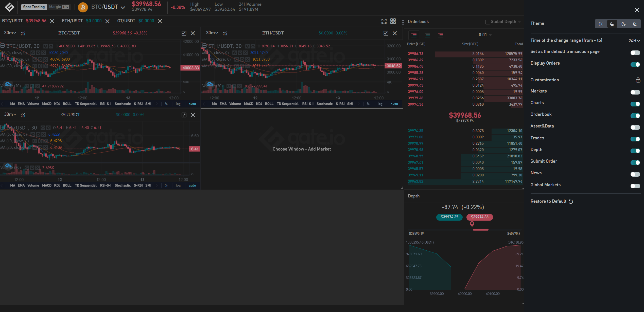The image size is (644, 312).
Task: Click the Bitcoin coin logo icon
Action: [x=83, y=7]
